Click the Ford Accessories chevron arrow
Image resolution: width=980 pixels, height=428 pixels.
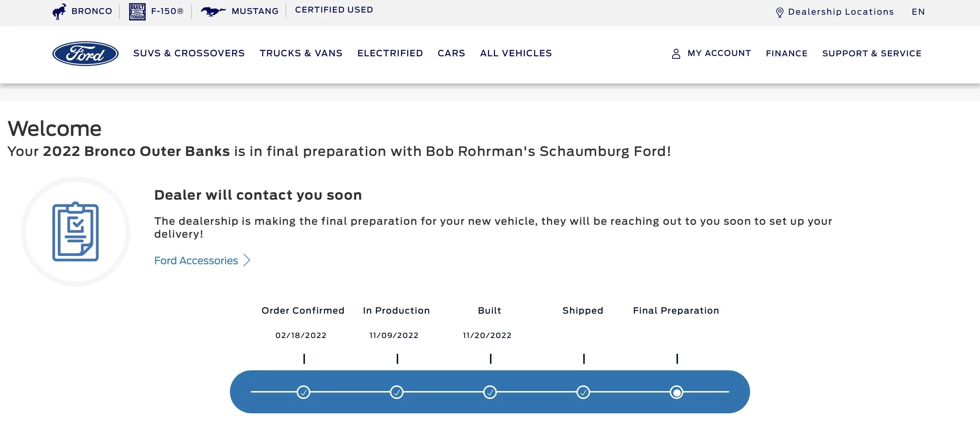tap(247, 260)
